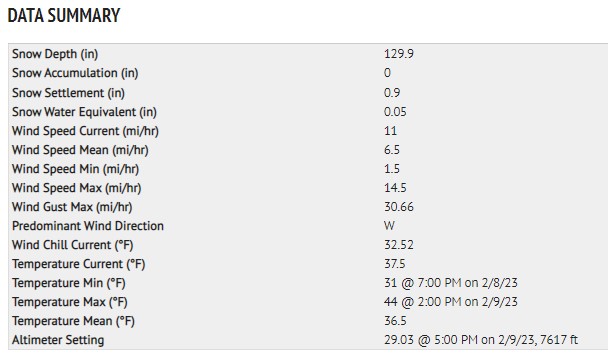Select the Wind Chill Current value 32.52
The width and height of the screenshot is (608, 362).
click(399, 245)
